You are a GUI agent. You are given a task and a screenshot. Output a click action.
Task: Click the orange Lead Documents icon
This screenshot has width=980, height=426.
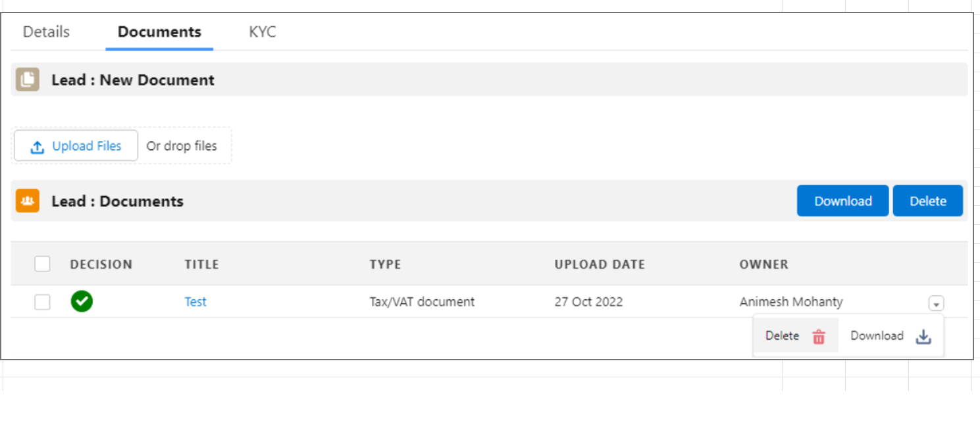coord(28,201)
